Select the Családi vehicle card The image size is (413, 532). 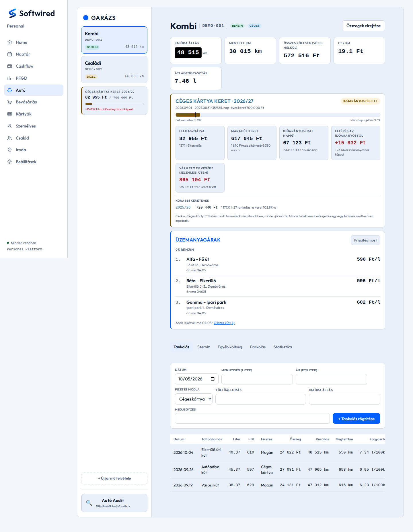tap(114, 70)
